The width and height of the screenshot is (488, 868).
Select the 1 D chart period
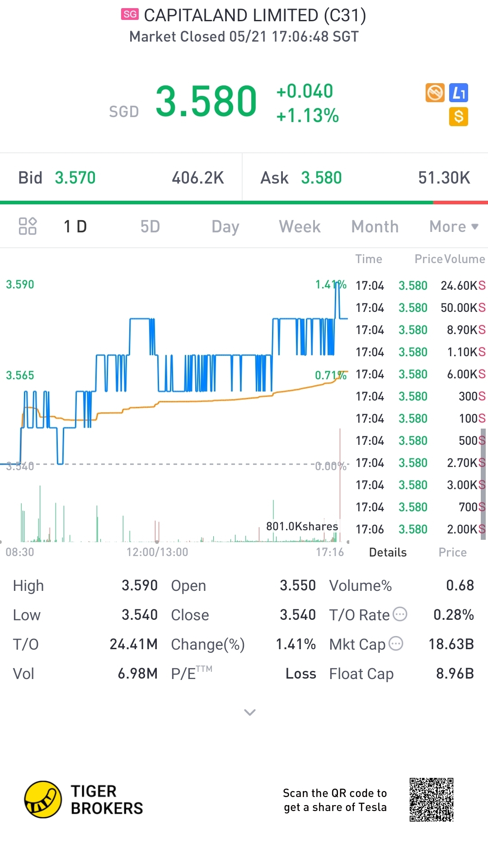click(75, 226)
